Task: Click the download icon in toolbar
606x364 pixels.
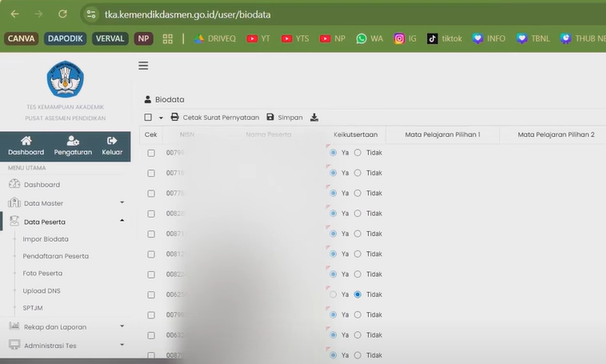Action: (314, 117)
